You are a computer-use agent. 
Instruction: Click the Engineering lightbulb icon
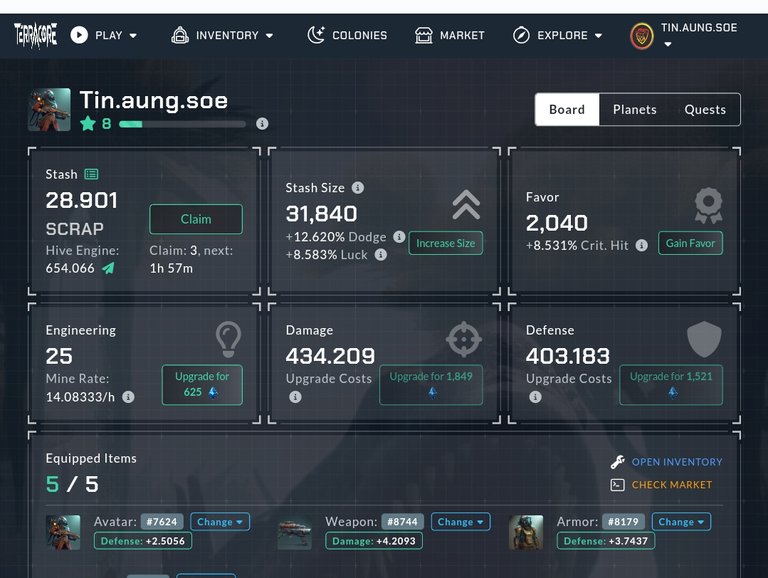click(x=228, y=338)
